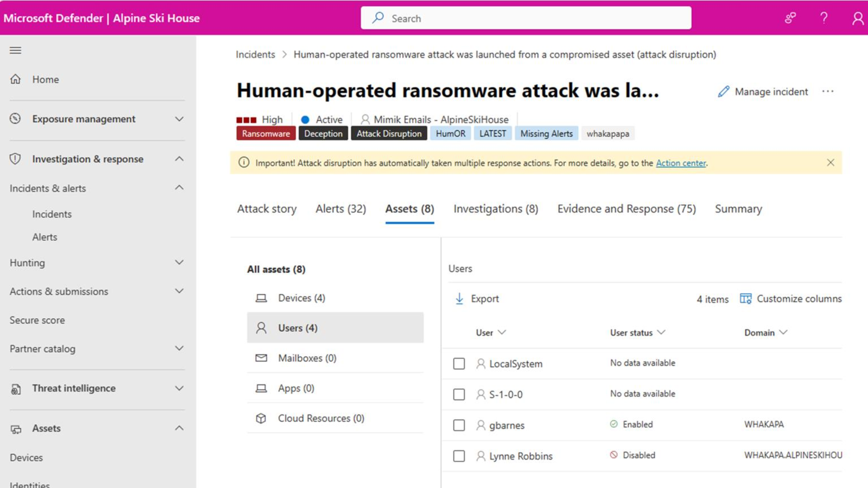This screenshot has height=488, width=868.
Task: Toggle checkbox for gbarnes user row
Action: point(459,425)
